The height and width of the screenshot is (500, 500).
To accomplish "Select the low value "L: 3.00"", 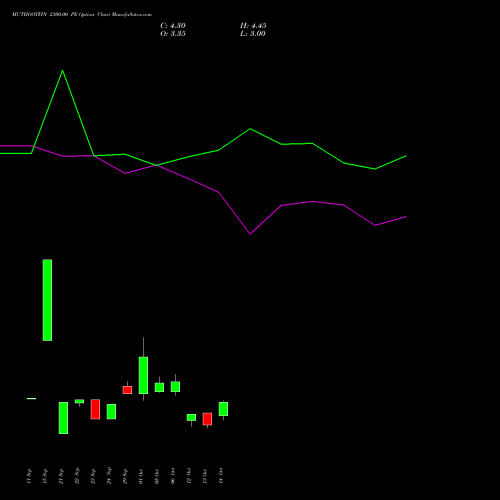I will [x=253, y=34].
